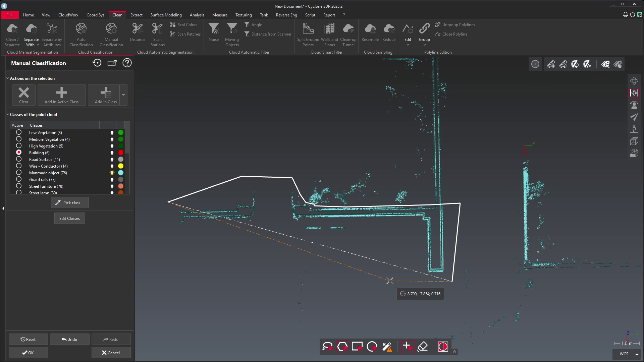Activate the Low Vegetation (3) class radio
644x362 pixels.
click(19, 132)
